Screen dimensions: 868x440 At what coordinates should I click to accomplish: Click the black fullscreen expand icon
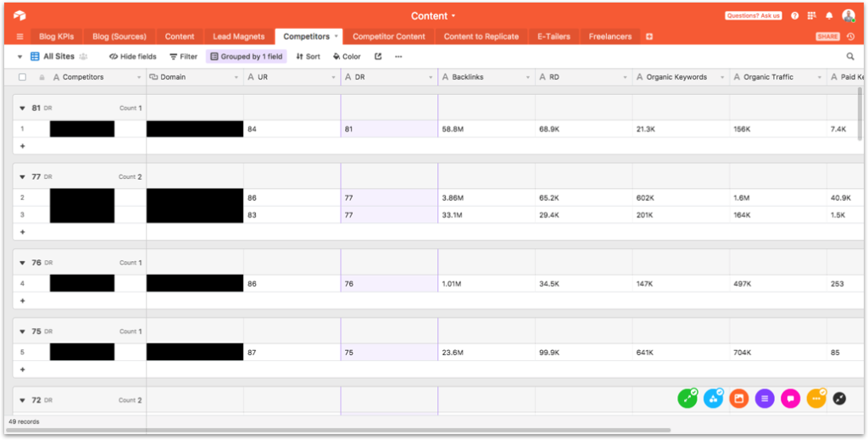tap(840, 398)
